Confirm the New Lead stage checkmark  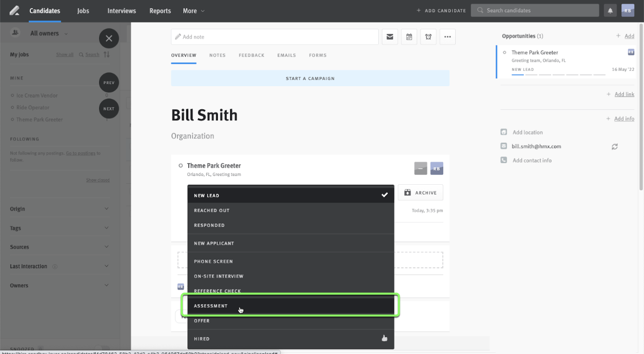[384, 195]
